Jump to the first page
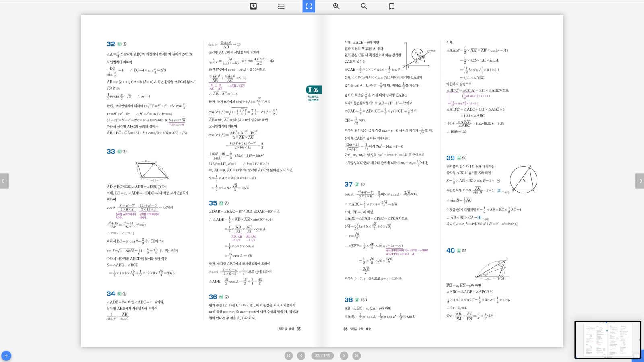The width and height of the screenshot is (644, 362). tap(289, 356)
